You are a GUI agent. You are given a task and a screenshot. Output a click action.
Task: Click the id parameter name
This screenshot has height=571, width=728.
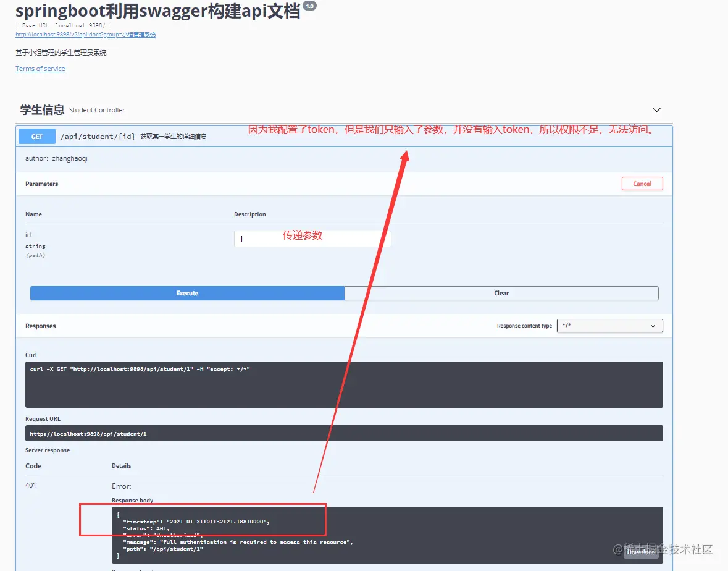tap(28, 235)
